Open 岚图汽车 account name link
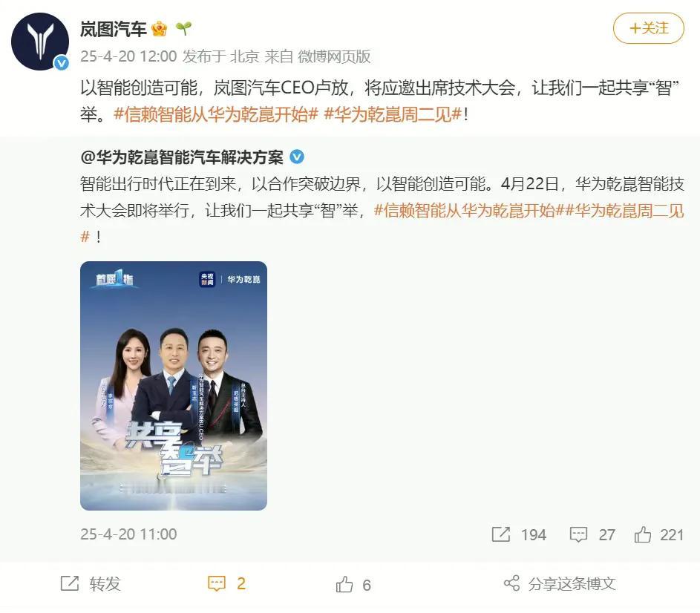The image size is (700, 613). [x=114, y=29]
